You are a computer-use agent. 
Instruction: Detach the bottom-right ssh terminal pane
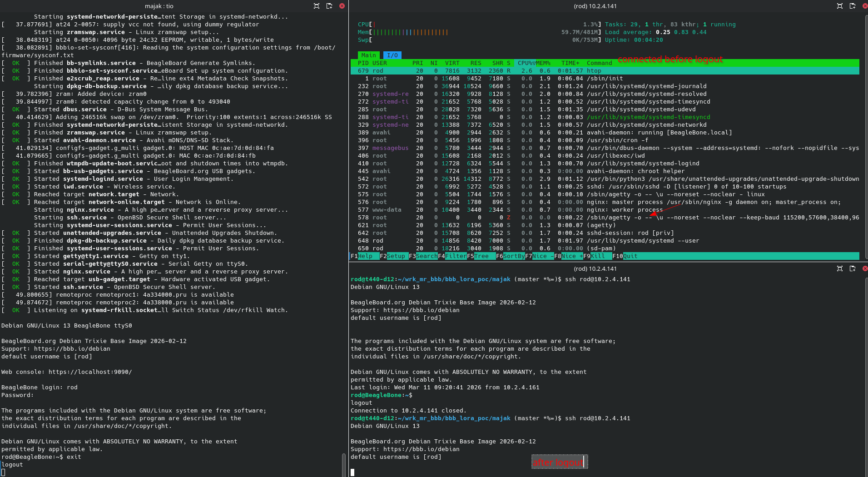(x=852, y=268)
